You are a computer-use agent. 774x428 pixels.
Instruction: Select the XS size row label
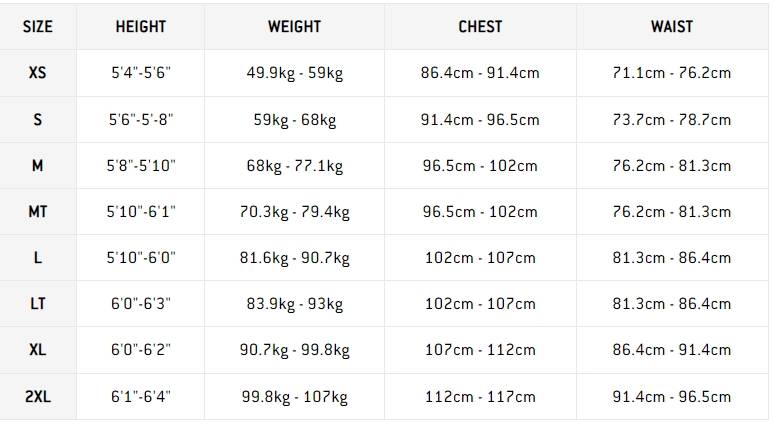tap(38, 73)
